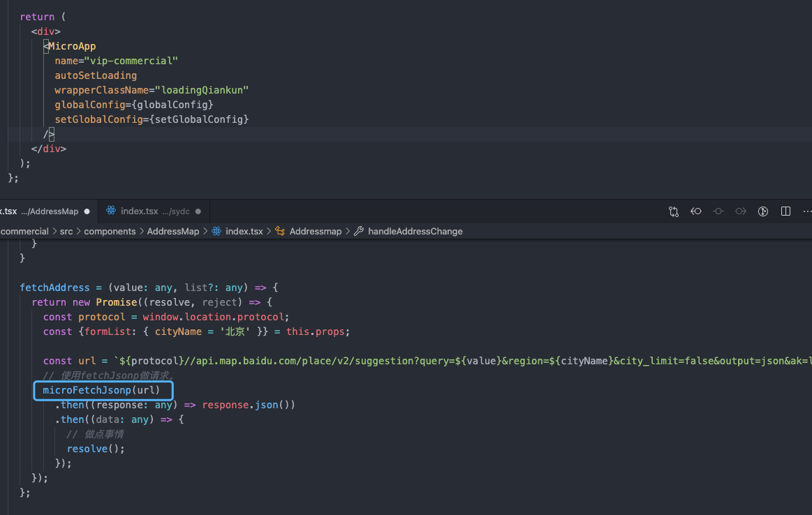Open the components breadcrumb dropdown
Image resolution: width=812 pixels, height=515 pixels.
click(x=110, y=232)
